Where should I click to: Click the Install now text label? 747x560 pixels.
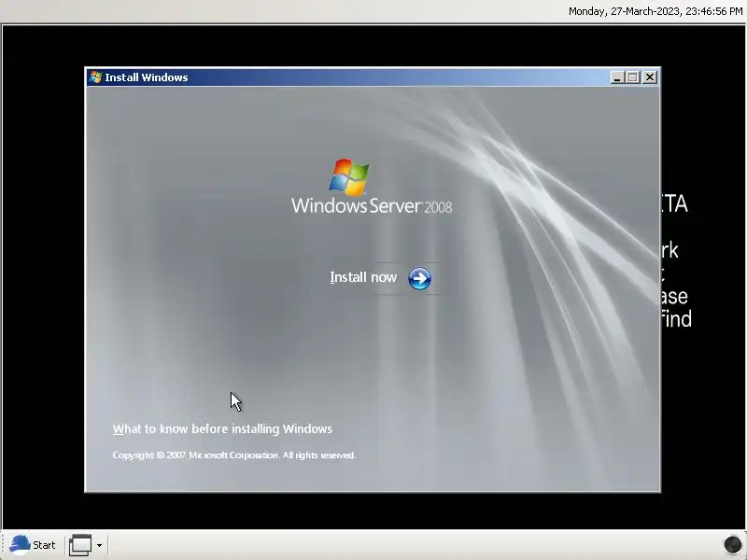(363, 277)
